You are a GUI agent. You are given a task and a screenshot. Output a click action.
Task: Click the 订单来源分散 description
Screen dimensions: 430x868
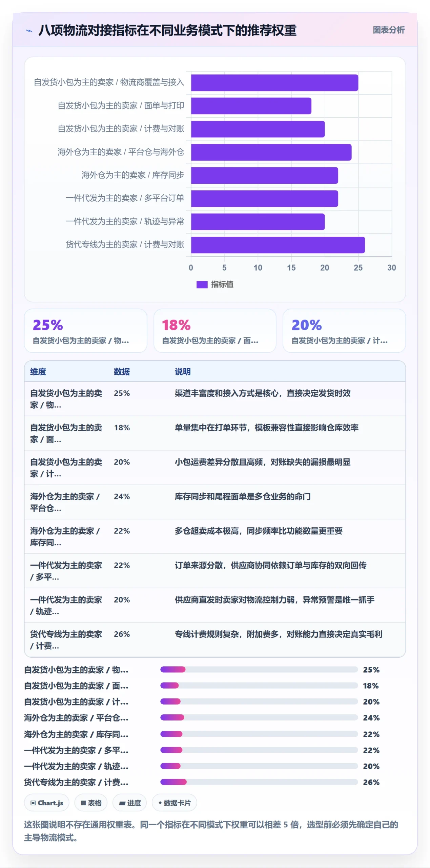click(270, 565)
